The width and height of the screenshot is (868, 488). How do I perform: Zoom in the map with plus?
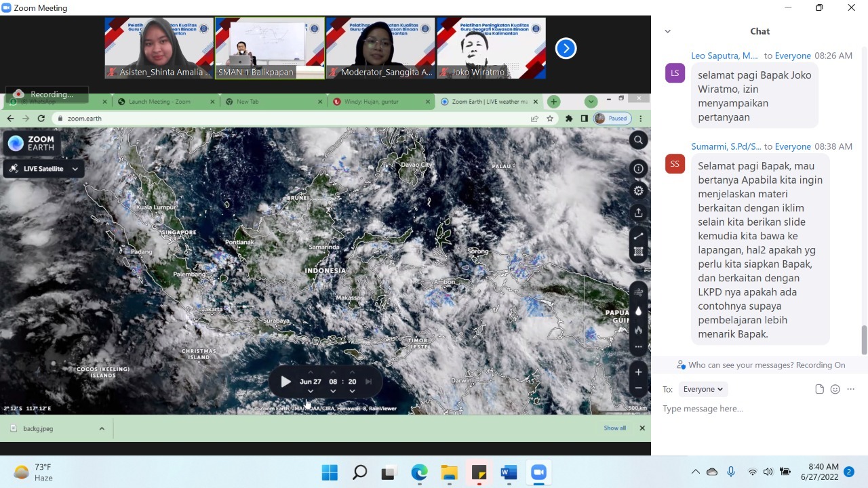tap(638, 372)
